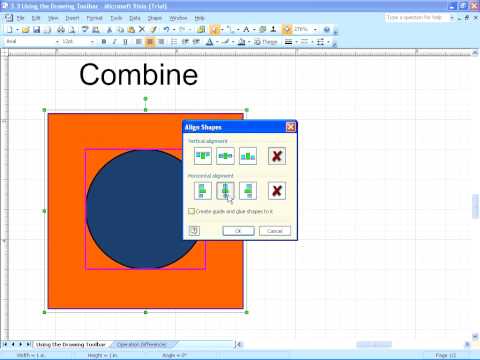480x360 pixels.
Task: Toggle bulleted list formatting
Action: (x=174, y=42)
